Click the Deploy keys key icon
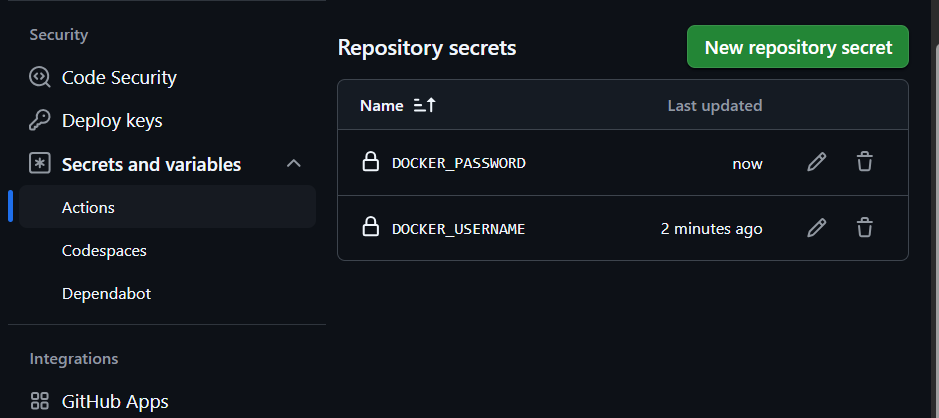Viewport: 939px width, 418px height. (x=40, y=120)
